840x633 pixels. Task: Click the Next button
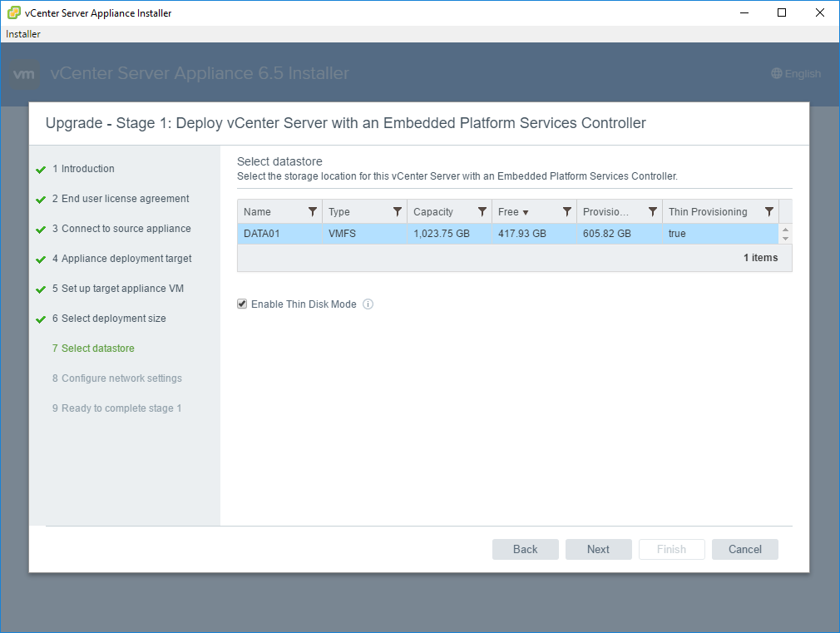pos(598,549)
